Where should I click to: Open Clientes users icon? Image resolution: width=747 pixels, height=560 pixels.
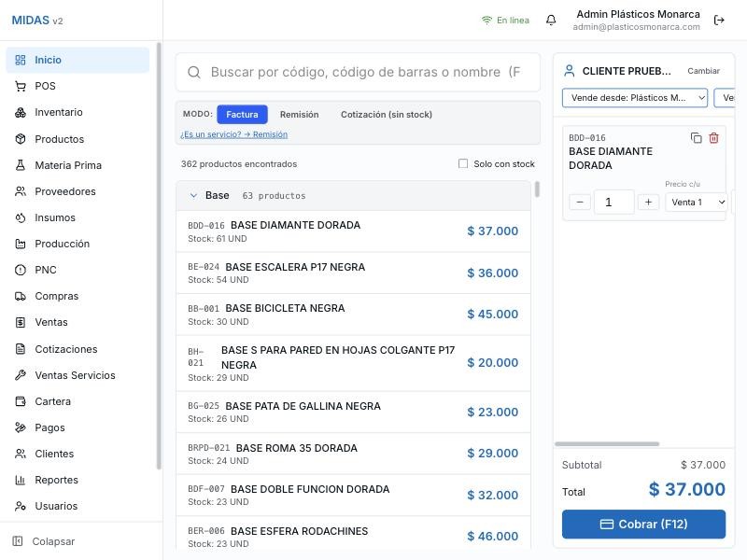click(x=21, y=454)
